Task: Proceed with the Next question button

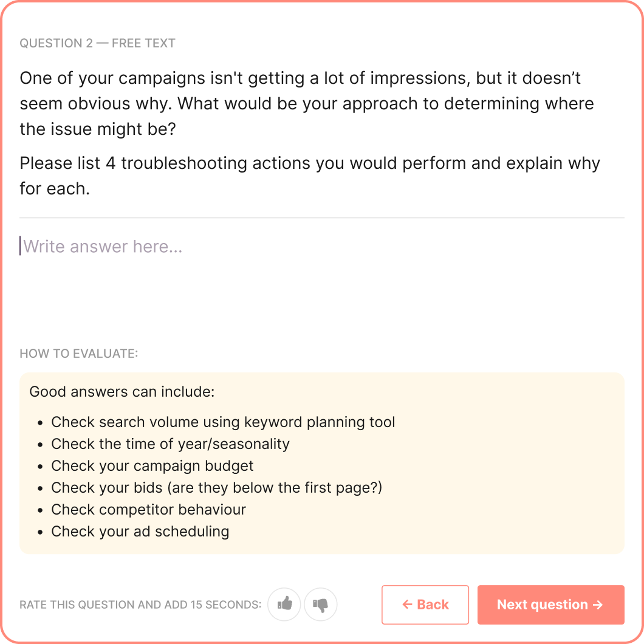Action: click(x=550, y=605)
